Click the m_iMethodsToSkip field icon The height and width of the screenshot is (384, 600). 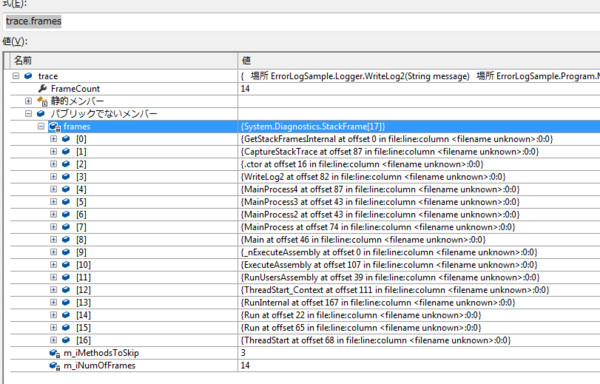(55, 353)
